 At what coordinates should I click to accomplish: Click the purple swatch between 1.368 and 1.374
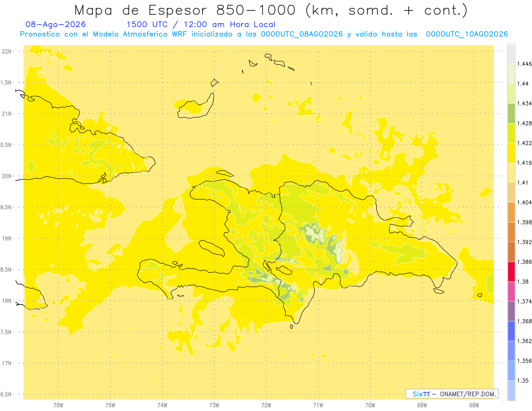click(x=511, y=311)
